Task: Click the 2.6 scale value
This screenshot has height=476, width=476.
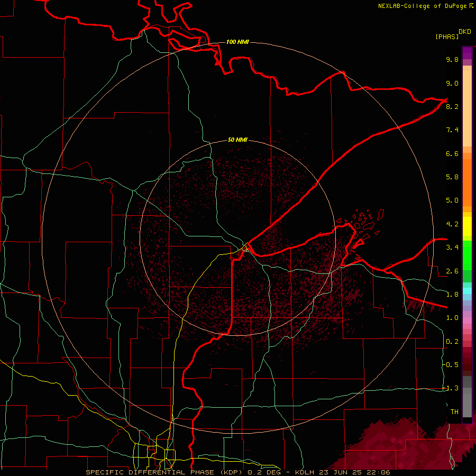Action: [452, 271]
